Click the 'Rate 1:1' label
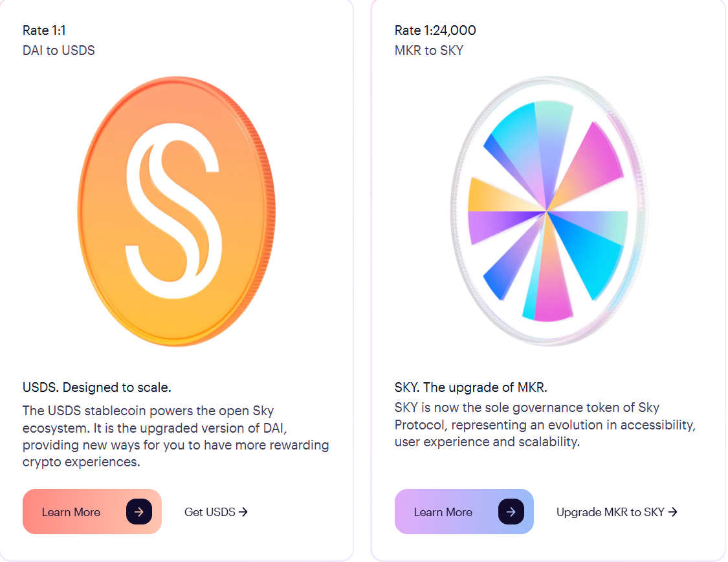The width and height of the screenshot is (728, 562). tap(44, 30)
